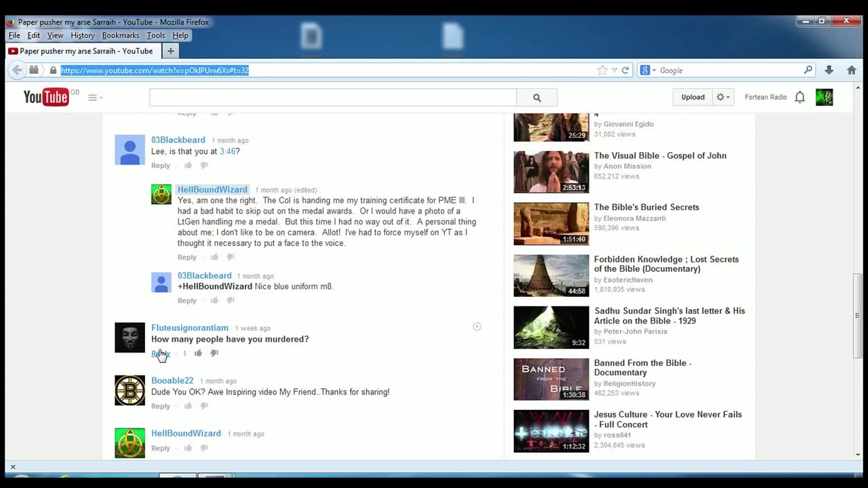Open the YouTube guide menu icon
The image size is (868, 488).
95,98
